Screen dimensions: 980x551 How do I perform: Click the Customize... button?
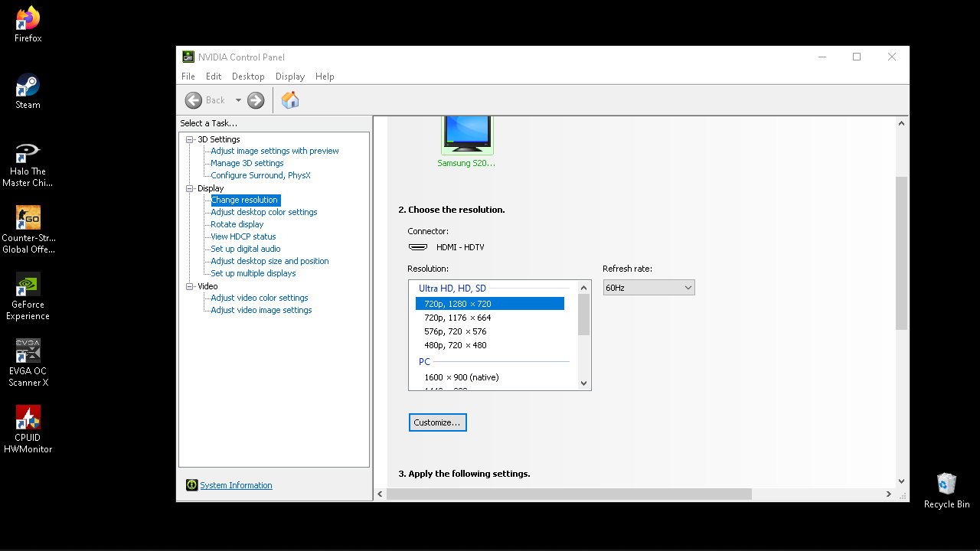(437, 422)
